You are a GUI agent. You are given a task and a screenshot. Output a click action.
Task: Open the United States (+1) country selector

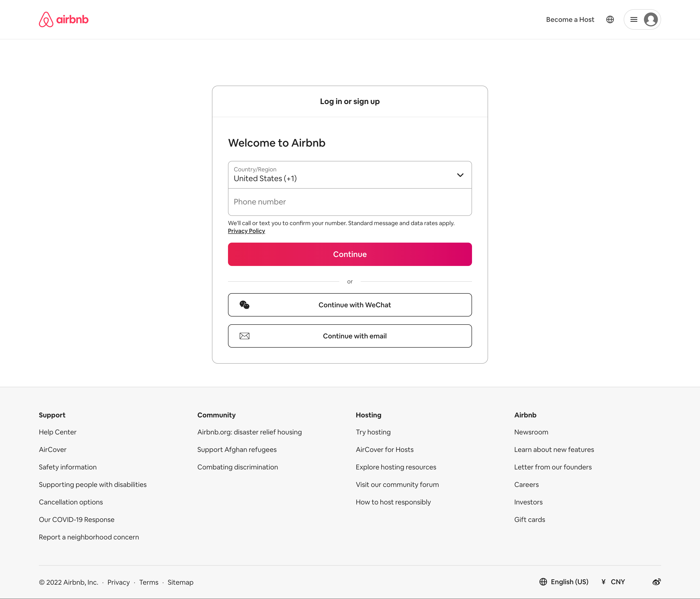click(x=350, y=175)
